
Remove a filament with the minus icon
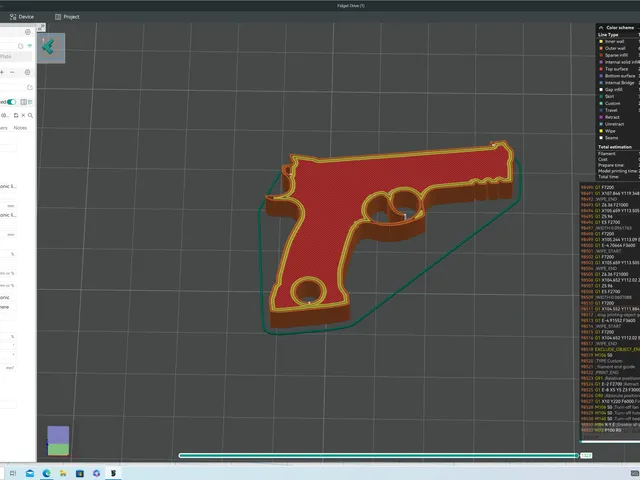(12, 72)
